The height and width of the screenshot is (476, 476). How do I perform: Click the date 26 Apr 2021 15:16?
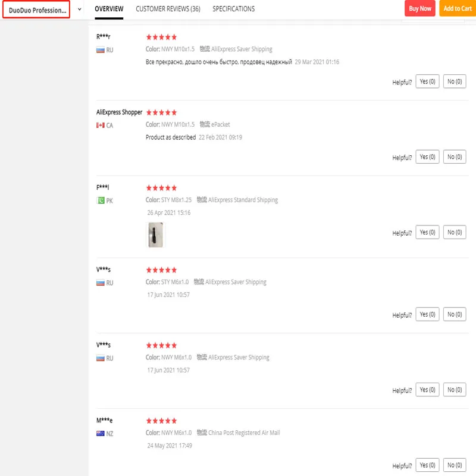pos(169,212)
